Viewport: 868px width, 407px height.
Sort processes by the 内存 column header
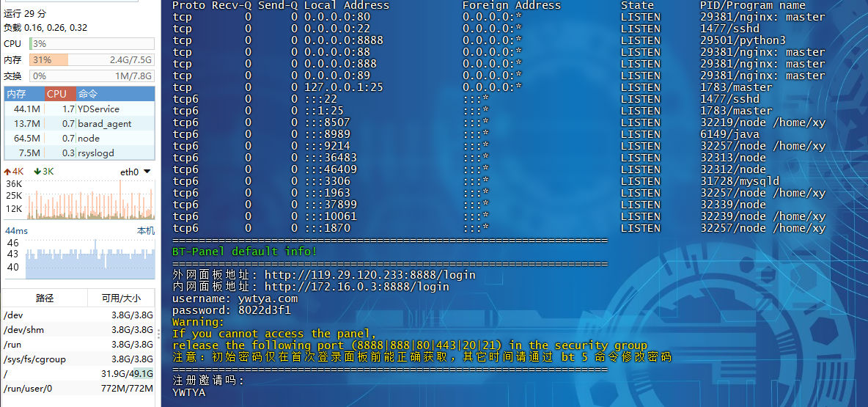coord(24,94)
